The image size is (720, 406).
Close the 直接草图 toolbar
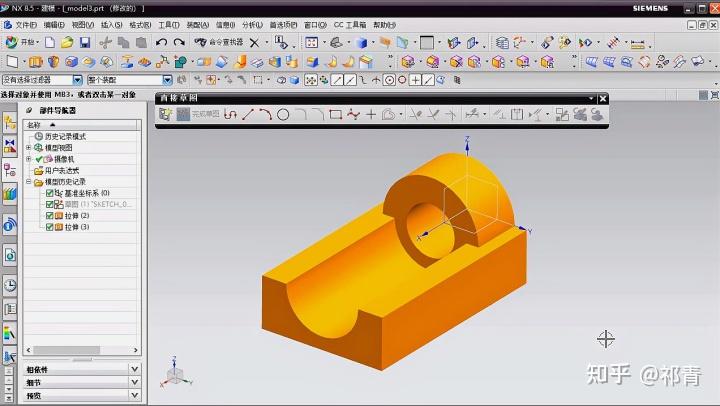coord(603,98)
